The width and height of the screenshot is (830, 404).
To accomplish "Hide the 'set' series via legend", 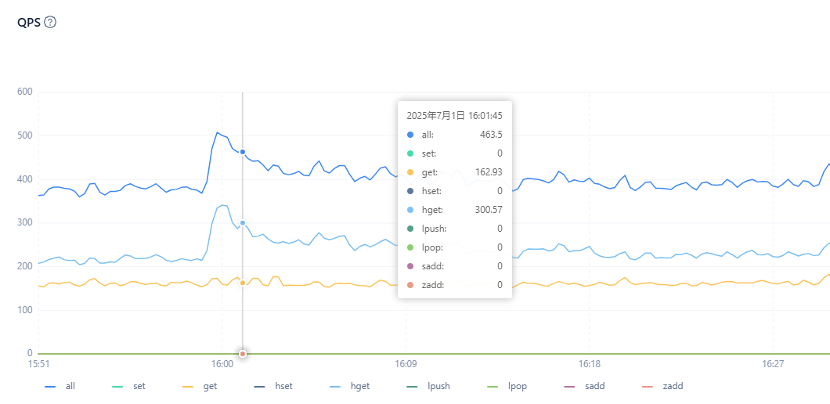I will [129, 385].
